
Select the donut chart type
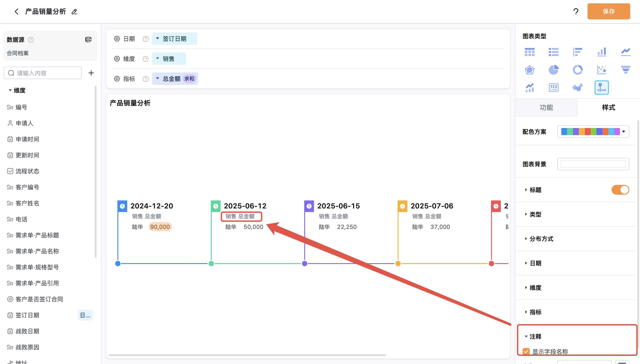coord(578,70)
